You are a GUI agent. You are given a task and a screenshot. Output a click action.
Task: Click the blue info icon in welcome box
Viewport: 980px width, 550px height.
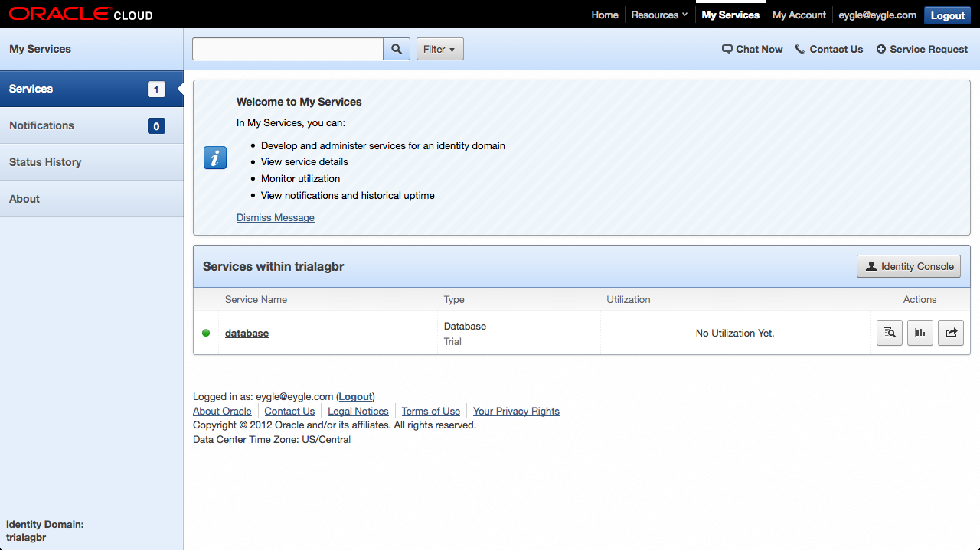click(215, 158)
